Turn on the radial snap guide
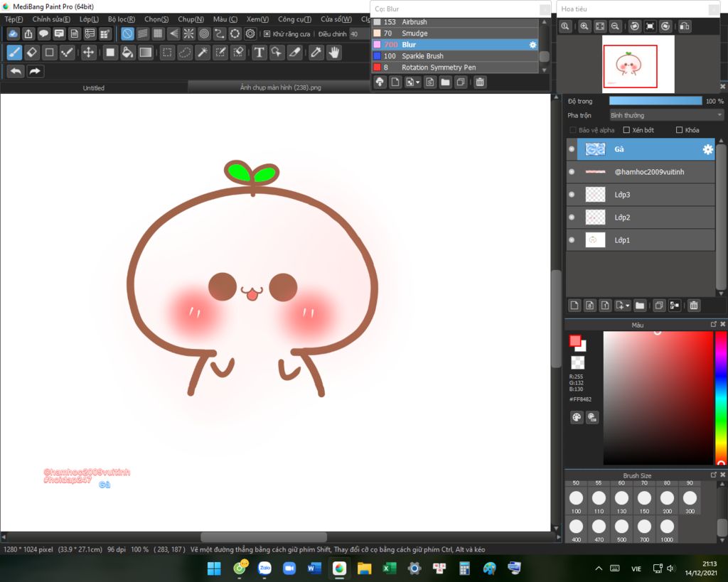This screenshot has width=728, height=582. click(188, 33)
